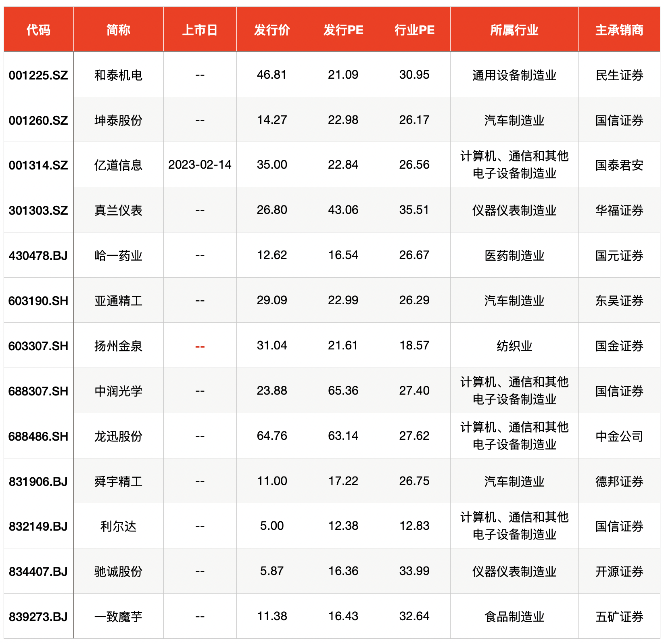
Task: Click the industry 医药制造业
Action: coord(514,255)
